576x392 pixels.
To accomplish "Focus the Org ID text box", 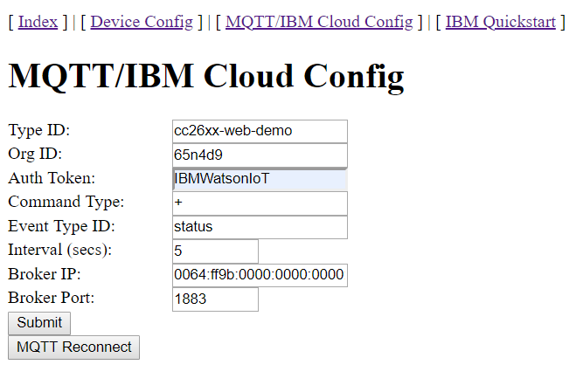I will [260, 155].
